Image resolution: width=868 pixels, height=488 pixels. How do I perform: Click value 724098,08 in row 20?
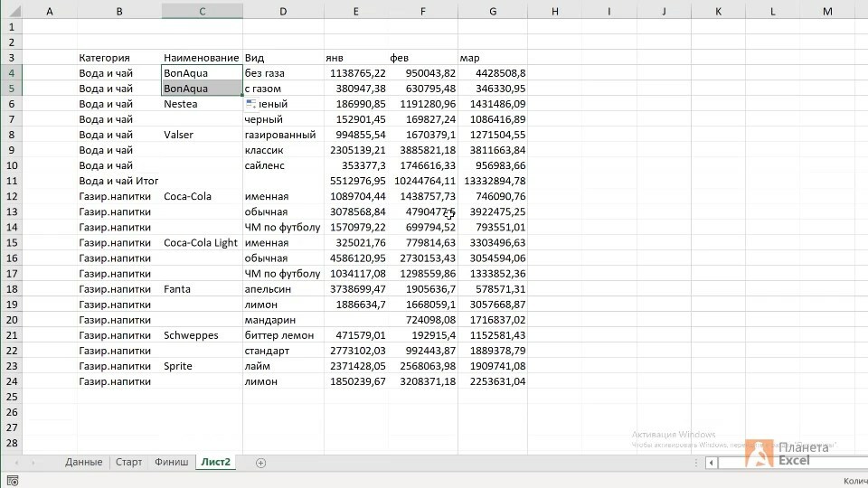[x=423, y=320]
